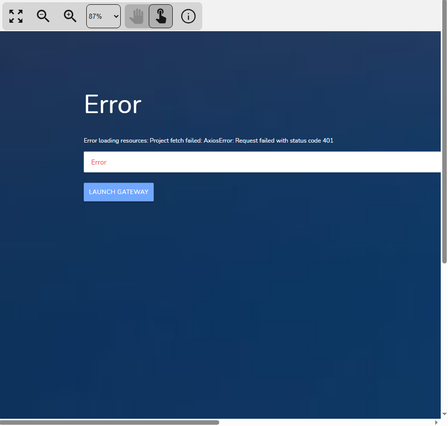Open the 87% zoom level dropdown
Screen dimensions: 448x426
103,16
